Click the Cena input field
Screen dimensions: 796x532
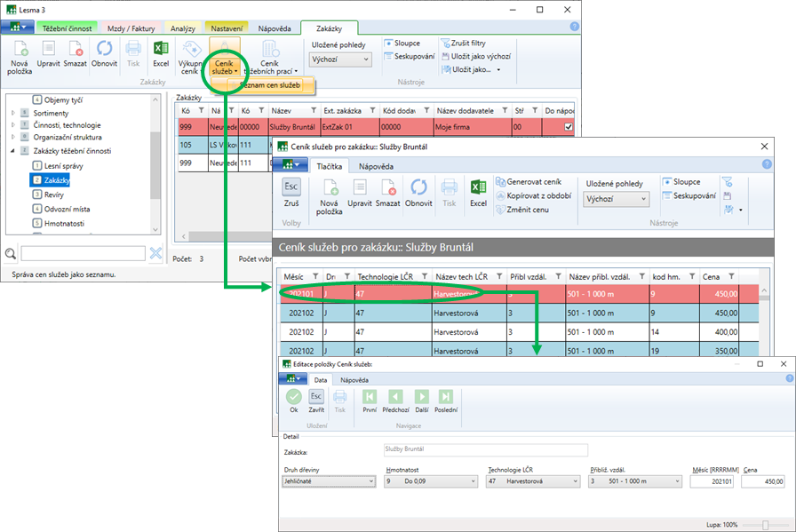pyautogui.click(x=763, y=481)
